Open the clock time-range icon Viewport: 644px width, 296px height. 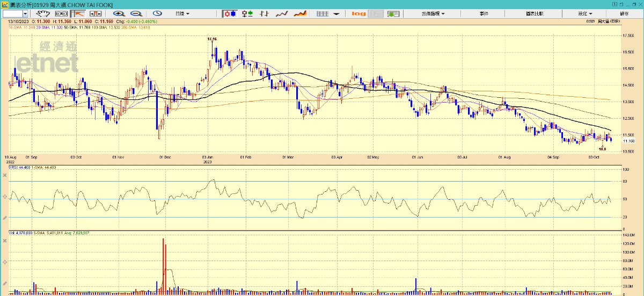pyautogui.click(x=157, y=13)
